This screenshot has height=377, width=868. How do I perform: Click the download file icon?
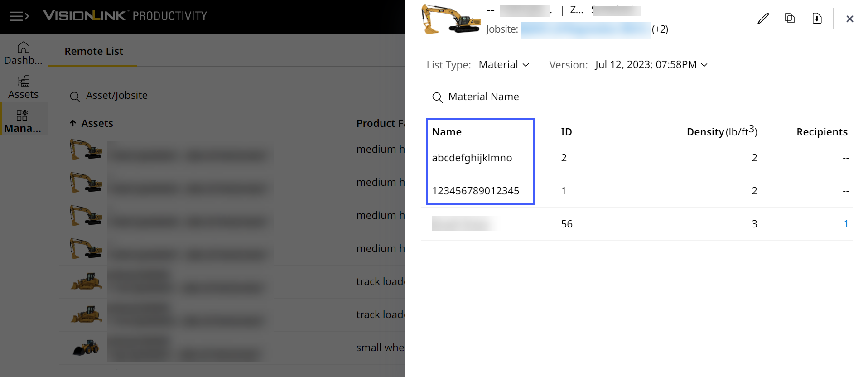coord(817,19)
